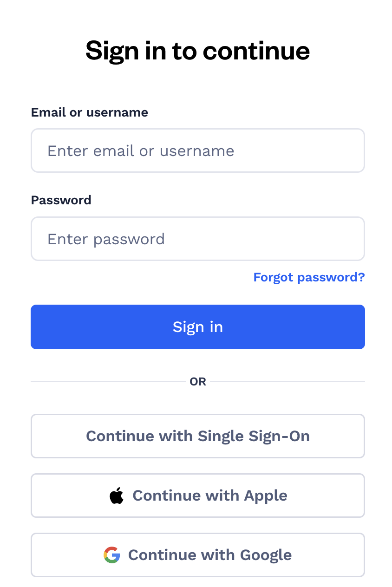Click the Apple logo icon
Screen dimensions: 392x587
[x=117, y=496]
